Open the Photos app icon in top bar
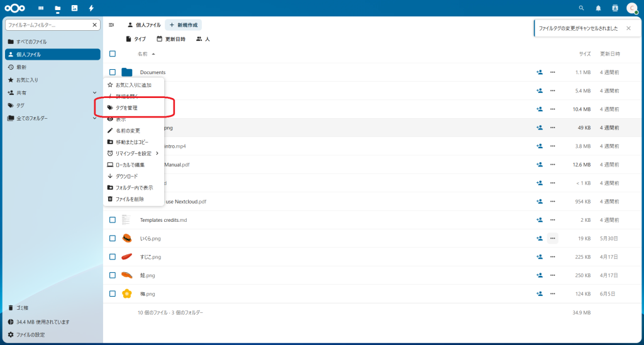Screen dimensions: 644x345 75,8
